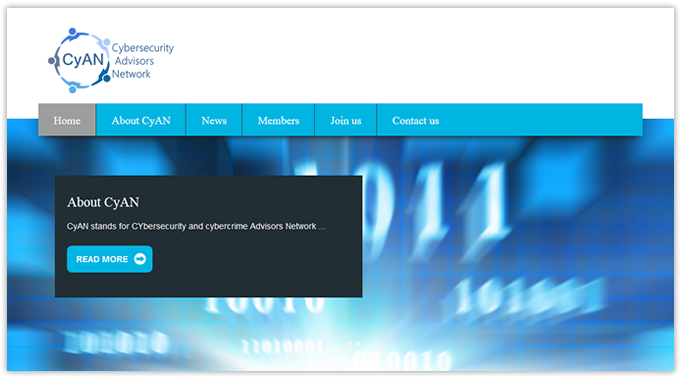
Task: Select the second slider pagination dot
Action: point(358,344)
